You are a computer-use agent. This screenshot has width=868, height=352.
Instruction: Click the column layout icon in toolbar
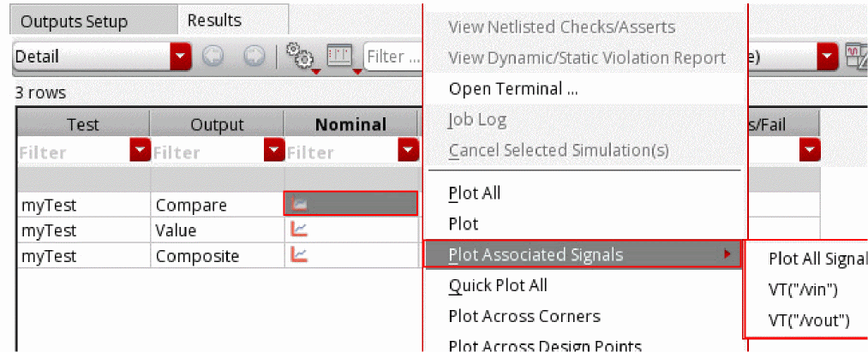341,57
